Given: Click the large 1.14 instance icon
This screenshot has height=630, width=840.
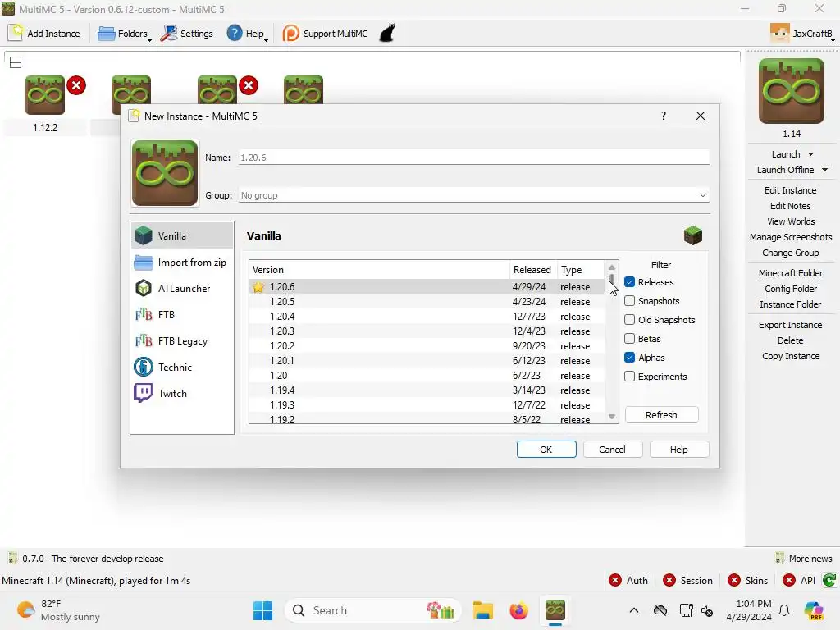Looking at the screenshot, I should point(792,90).
